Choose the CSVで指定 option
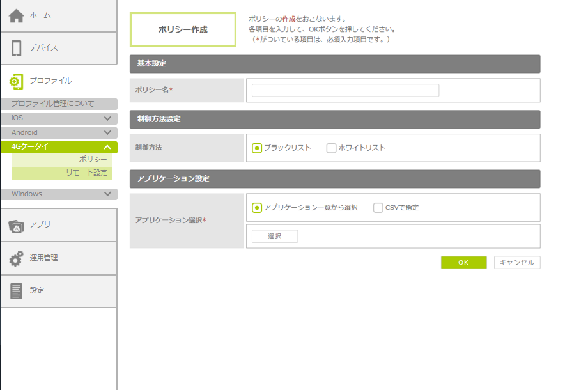Image resolution: width=588 pixels, height=390 pixels. point(378,208)
